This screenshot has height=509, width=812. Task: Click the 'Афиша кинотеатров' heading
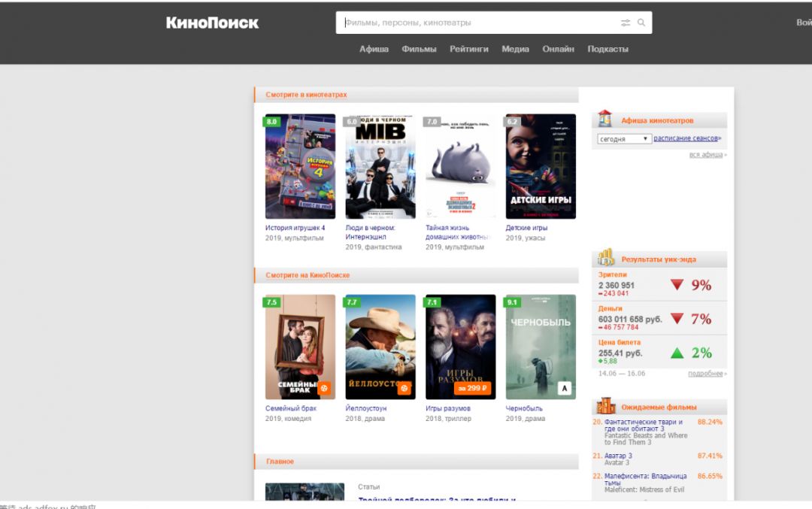[657, 120]
